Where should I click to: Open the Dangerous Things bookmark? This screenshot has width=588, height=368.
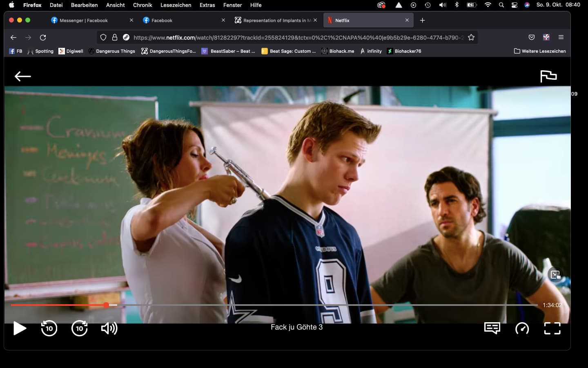[112, 51]
